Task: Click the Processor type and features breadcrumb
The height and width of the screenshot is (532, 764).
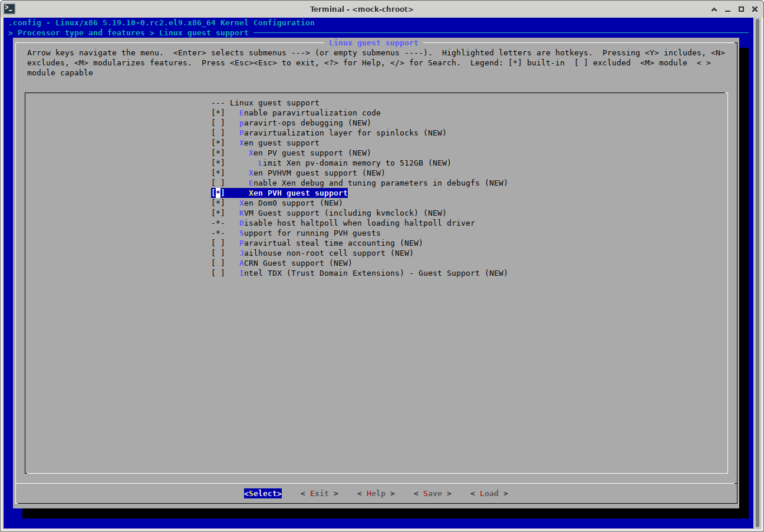Action: (81, 32)
